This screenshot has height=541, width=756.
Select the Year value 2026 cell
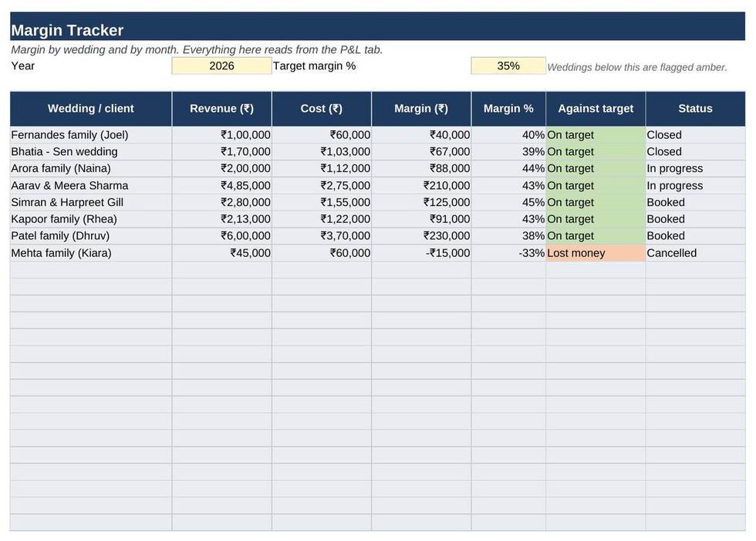click(x=222, y=66)
